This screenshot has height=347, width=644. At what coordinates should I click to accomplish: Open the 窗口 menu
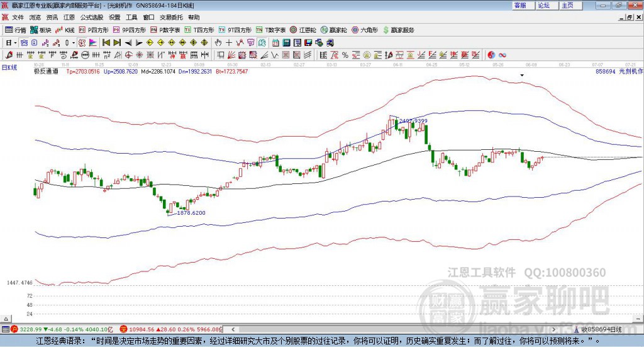148,17
